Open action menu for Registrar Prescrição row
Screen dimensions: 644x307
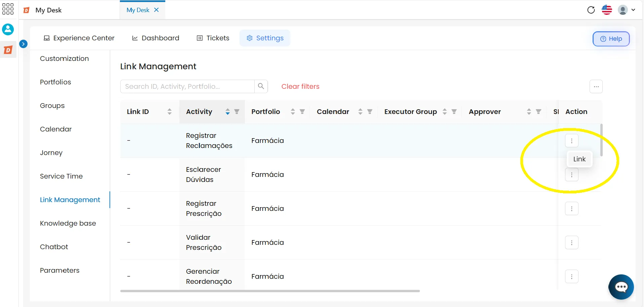coord(571,208)
